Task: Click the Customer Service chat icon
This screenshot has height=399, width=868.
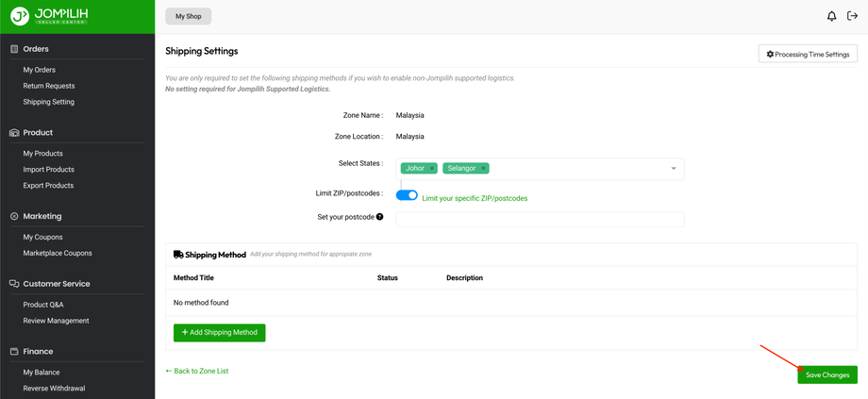Action: click(x=14, y=284)
